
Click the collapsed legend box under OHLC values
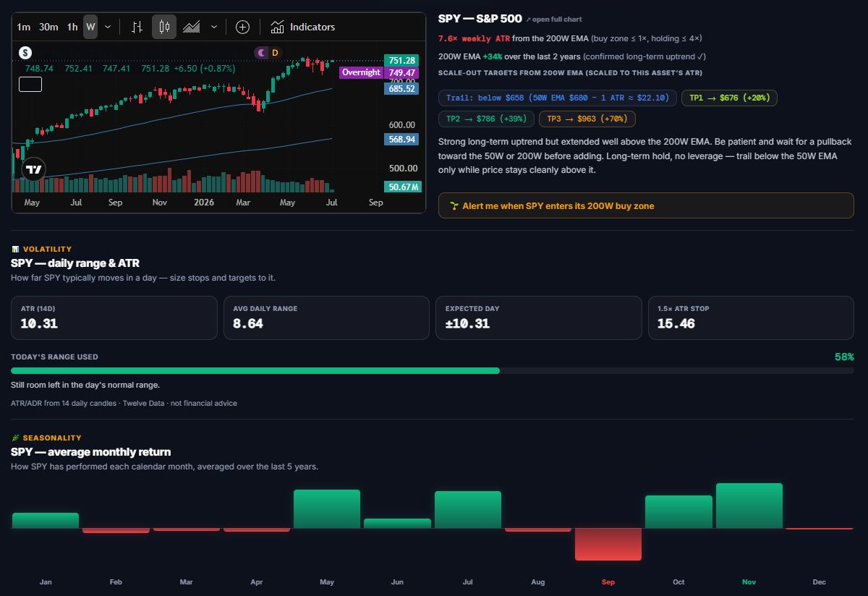coord(30,85)
